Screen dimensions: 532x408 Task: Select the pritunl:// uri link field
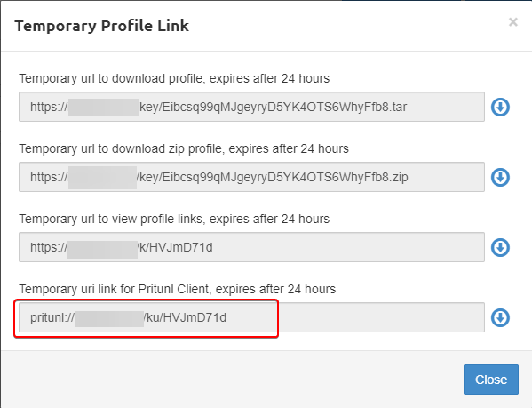pos(251,317)
